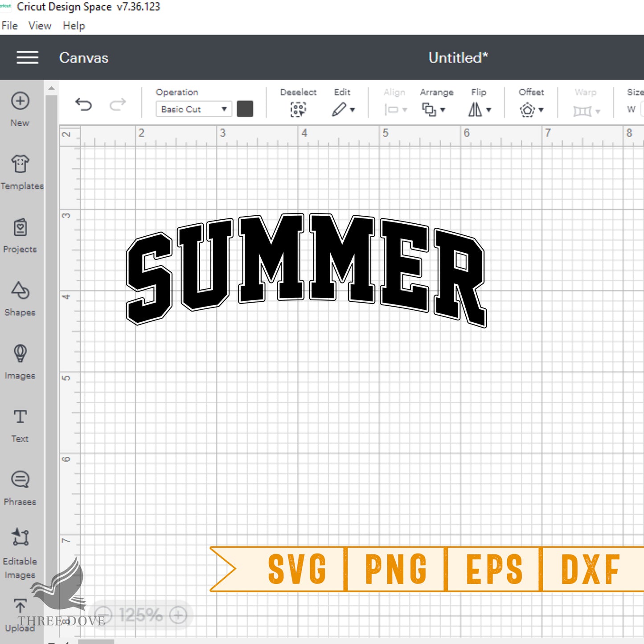Click the Flip icon
The width and height of the screenshot is (644, 644).
[x=475, y=109]
